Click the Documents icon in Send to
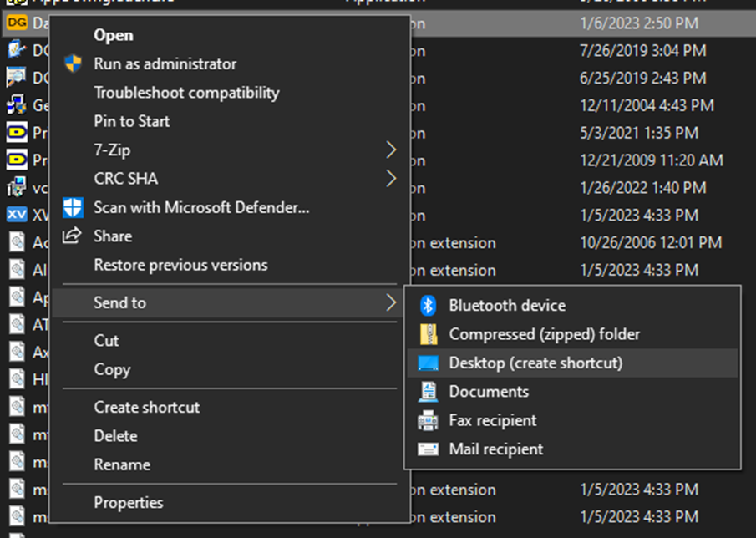This screenshot has height=538, width=756. pos(429,392)
